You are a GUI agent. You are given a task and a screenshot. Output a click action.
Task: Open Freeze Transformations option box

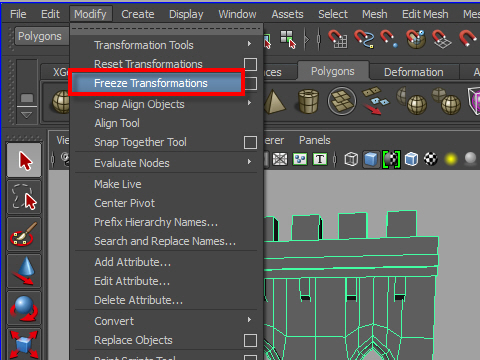pyautogui.click(x=250, y=83)
